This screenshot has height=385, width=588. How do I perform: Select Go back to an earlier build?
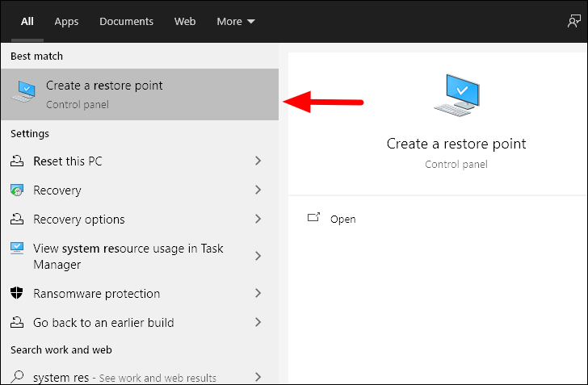point(140,322)
